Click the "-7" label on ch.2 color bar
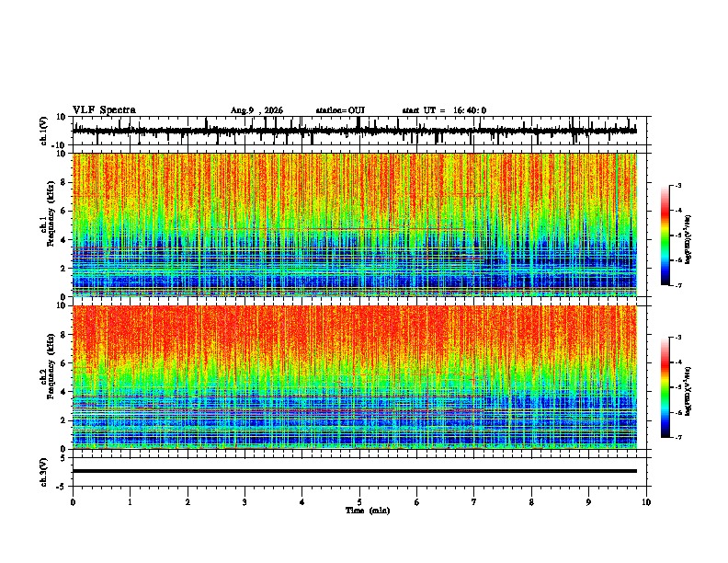The height and width of the screenshot is (563, 728). click(x=677, y=437)
